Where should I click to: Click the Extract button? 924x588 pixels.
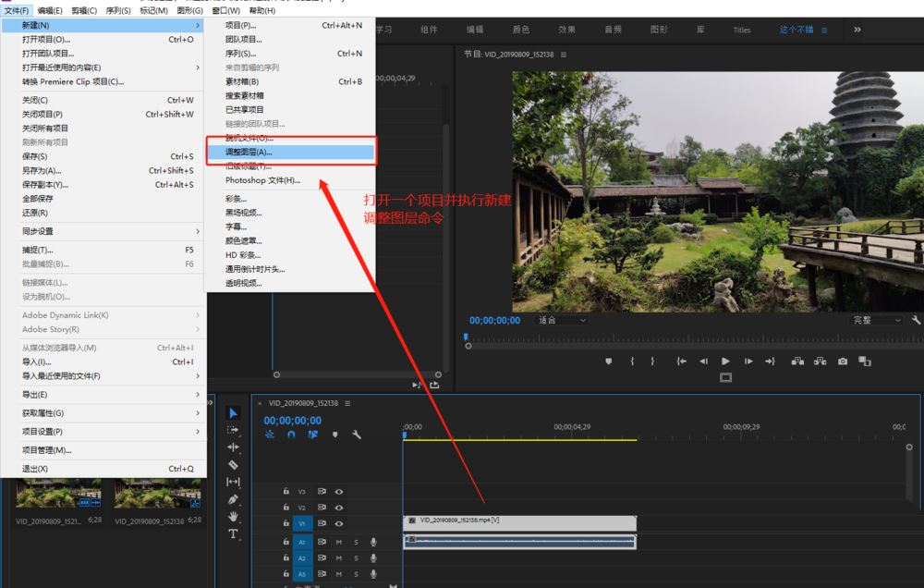tap(820, 361)
